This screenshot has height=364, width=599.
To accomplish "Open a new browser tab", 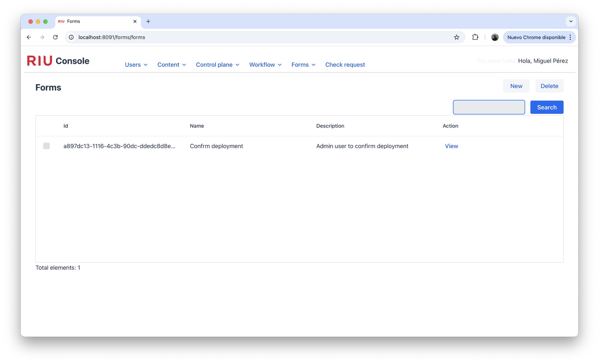I will tap(148, 21).
